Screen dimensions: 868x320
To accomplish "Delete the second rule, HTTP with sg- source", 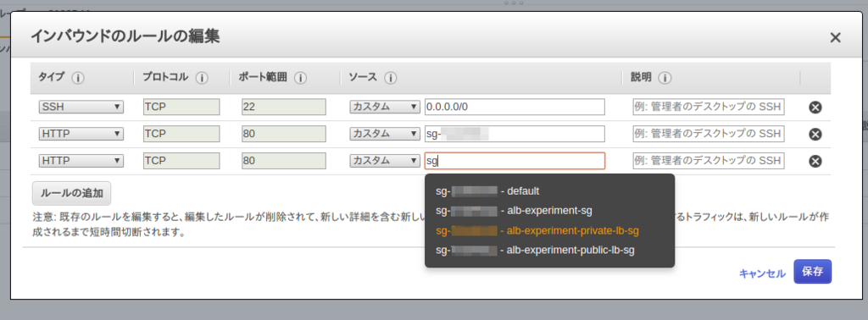I will (815, 135).
